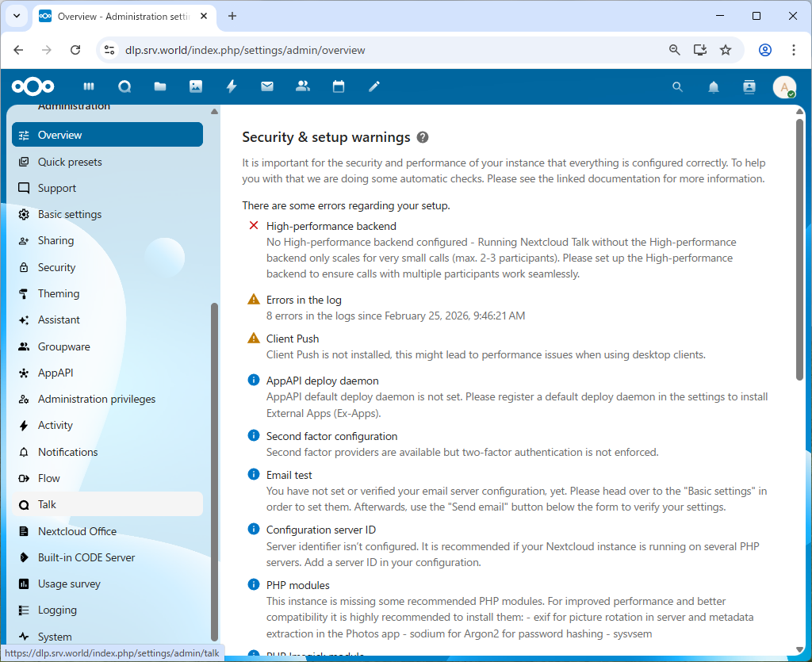Open Sharing settings
This screenshot has width=812, height=662.
[107, 241]
